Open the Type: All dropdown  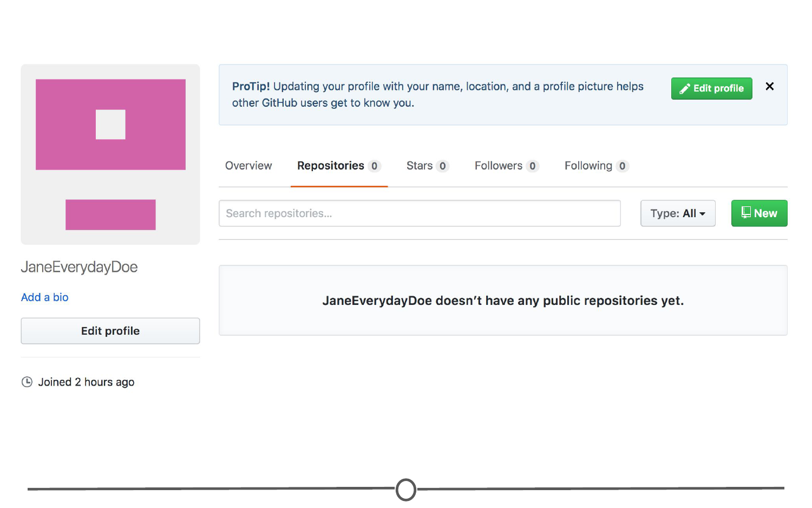(x=677, y=213)
